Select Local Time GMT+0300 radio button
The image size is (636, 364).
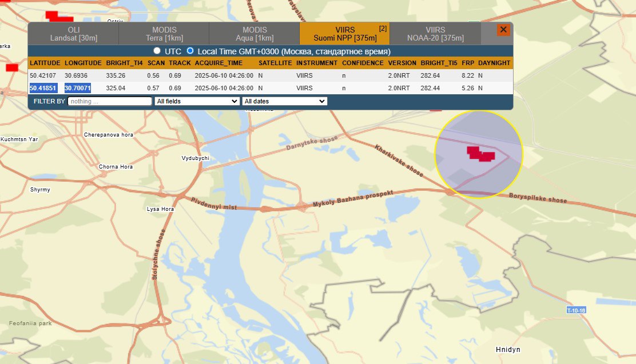[190, 51]
